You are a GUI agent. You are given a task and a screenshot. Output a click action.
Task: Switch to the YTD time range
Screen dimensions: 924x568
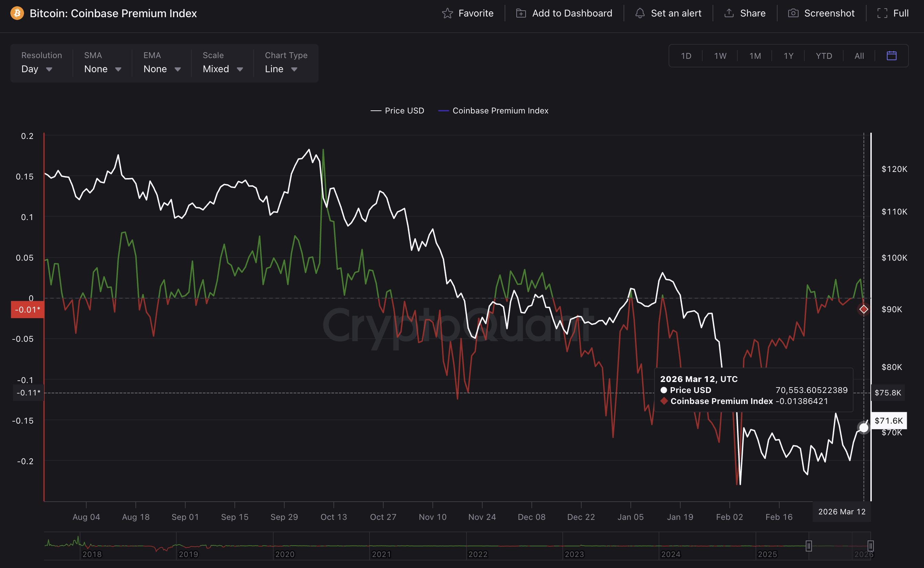(x=824, y=56)
